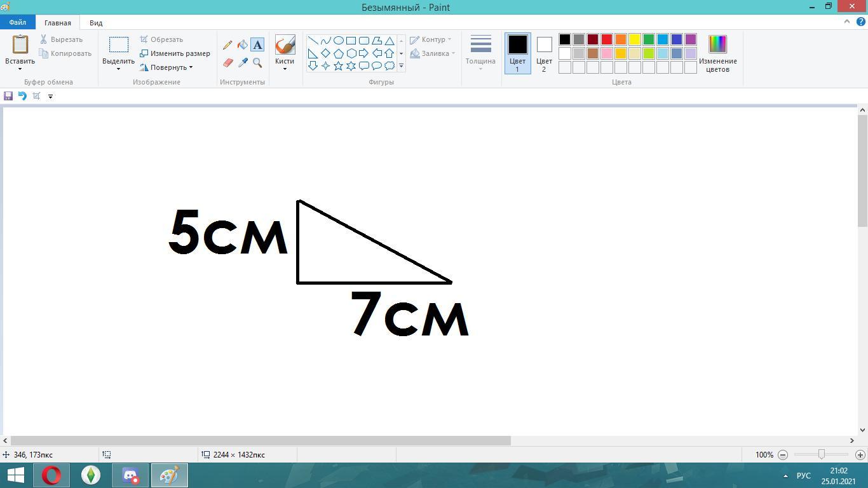The width and height of the screenshot is (868, 488).
Task: Open the Файл menu
Action: pos(18,23)
